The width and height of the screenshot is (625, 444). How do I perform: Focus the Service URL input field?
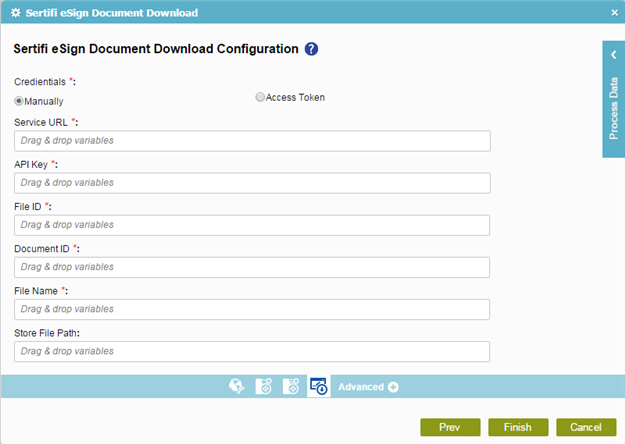tap(252, 141)
